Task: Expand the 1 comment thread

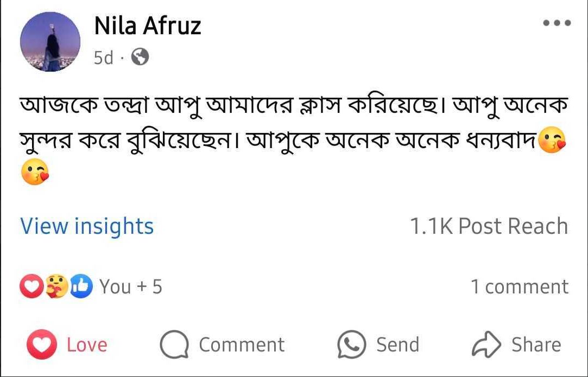Action: click(x=520, y=287)
